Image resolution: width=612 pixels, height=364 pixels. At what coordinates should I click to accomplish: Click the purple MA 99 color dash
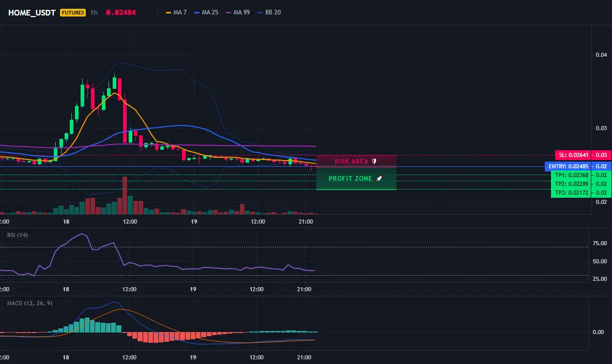point(228,12)
